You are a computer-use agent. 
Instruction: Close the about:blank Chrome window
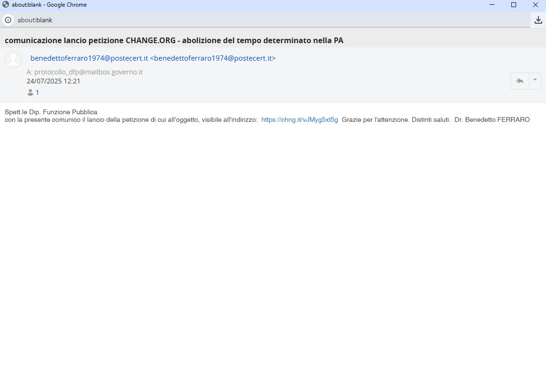(x=535, y=5)
